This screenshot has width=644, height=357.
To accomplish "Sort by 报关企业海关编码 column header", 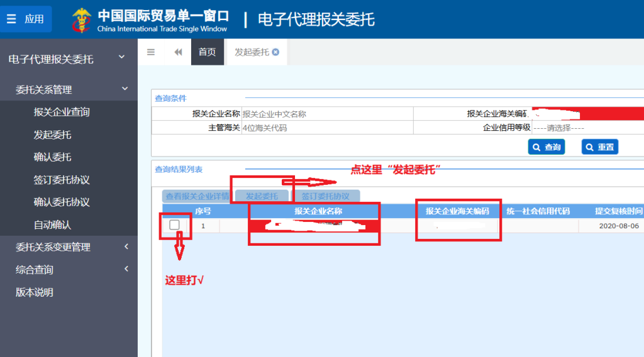I will (x=458, y=211).
